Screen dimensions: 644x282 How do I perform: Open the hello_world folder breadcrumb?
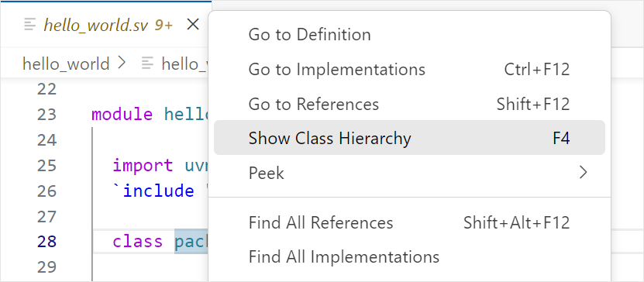point(66,64)
